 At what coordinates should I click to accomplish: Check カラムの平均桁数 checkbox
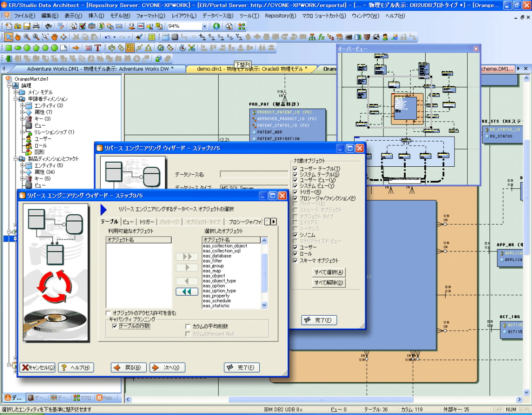[188, 326]
